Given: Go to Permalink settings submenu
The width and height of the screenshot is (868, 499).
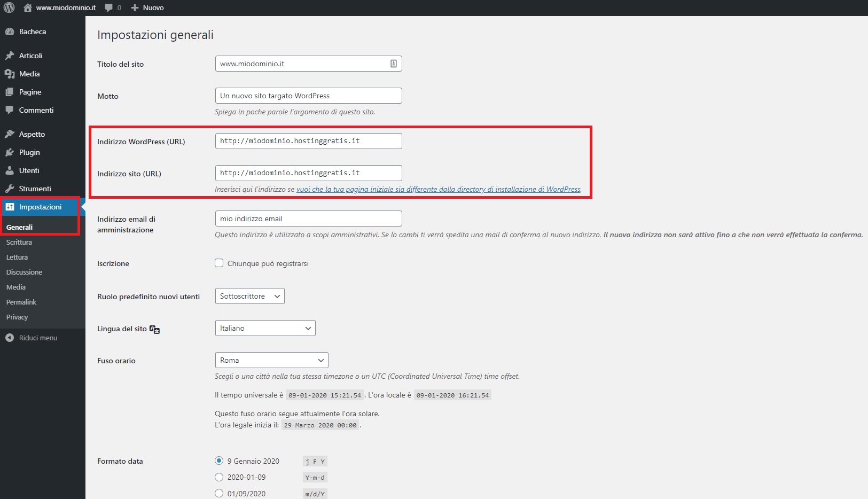Looking at the screenshot, I should pos(21,302).
